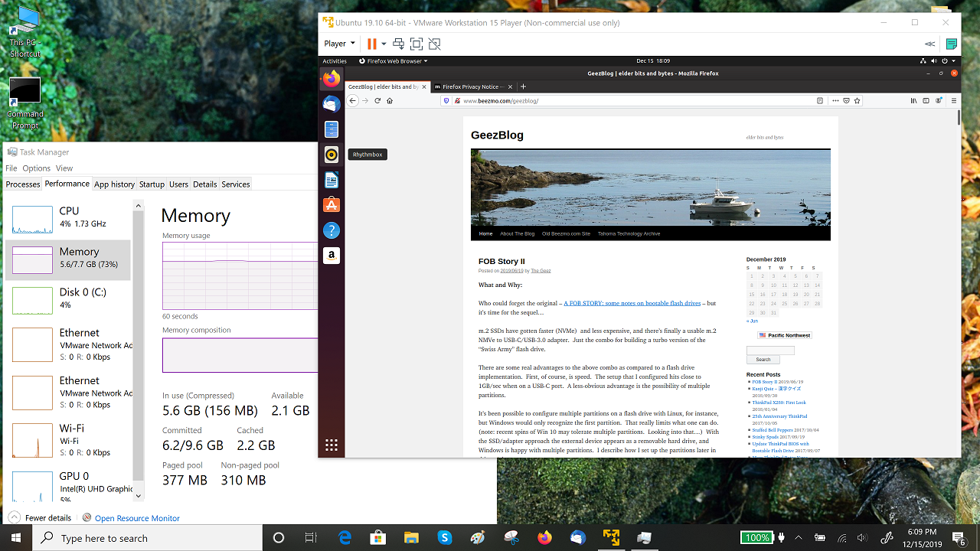The image size is (980, 551).
Task: Show Applications grid in the Ubuntu dock
Action: (x=332, y=445)
